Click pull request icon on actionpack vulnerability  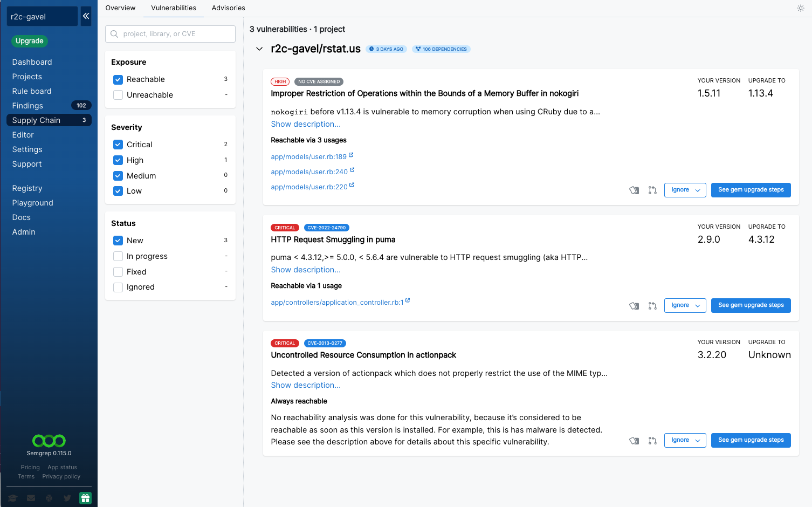[652, 441]
